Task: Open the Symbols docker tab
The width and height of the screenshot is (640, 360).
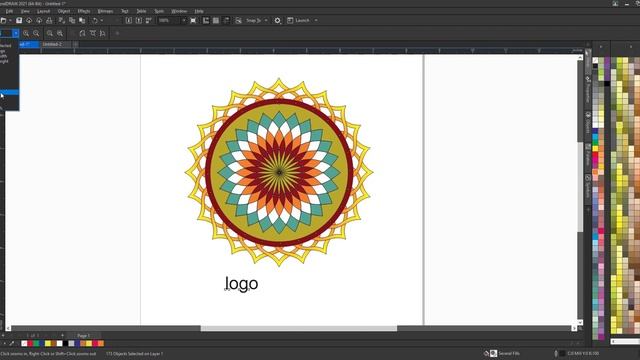Action: 588,186
